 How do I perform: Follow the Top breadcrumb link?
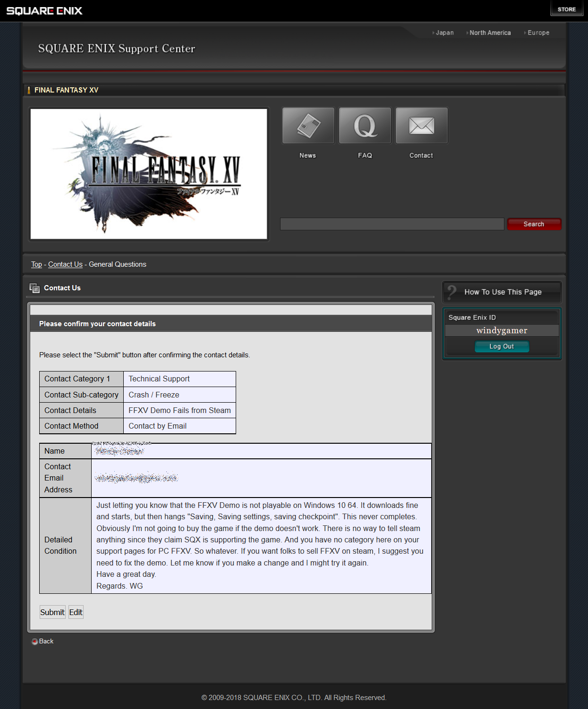coord(36,264)
